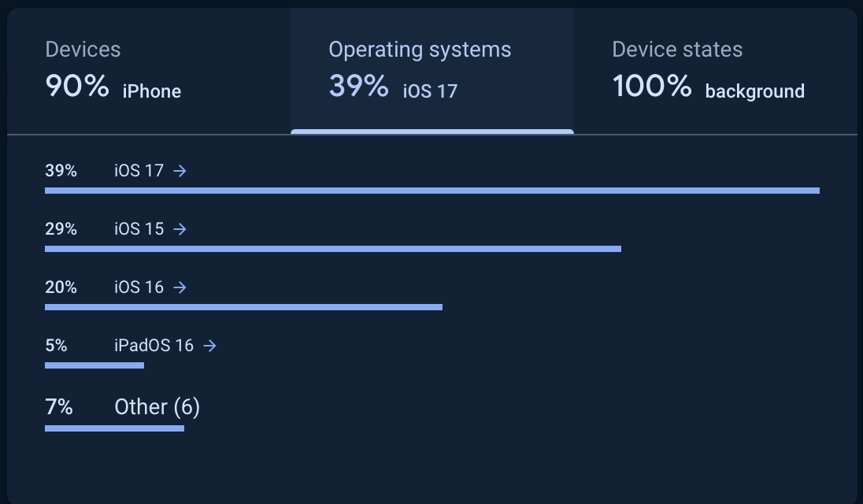
Task: Click the Other (6) usage bar
Action: tap(114, 428)
